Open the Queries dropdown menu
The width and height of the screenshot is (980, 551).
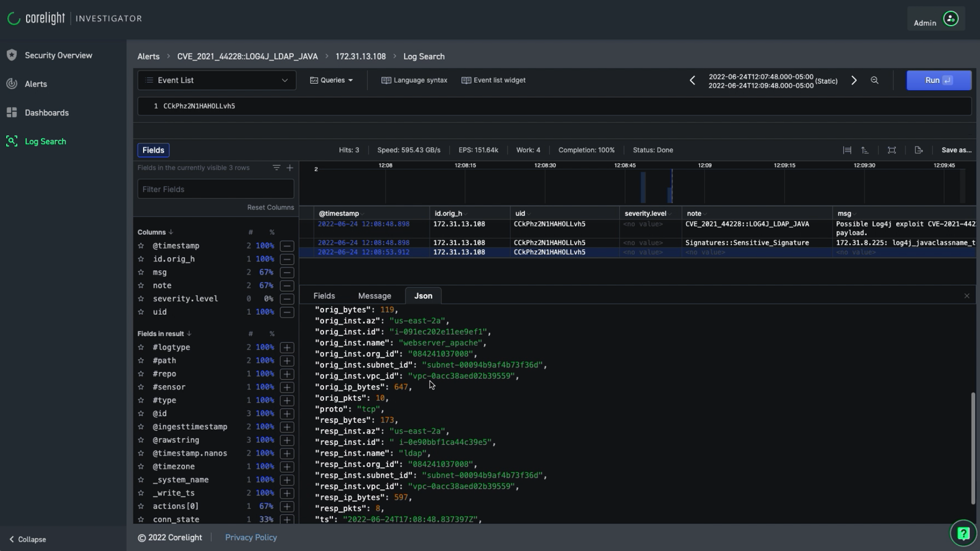point(331,81)
